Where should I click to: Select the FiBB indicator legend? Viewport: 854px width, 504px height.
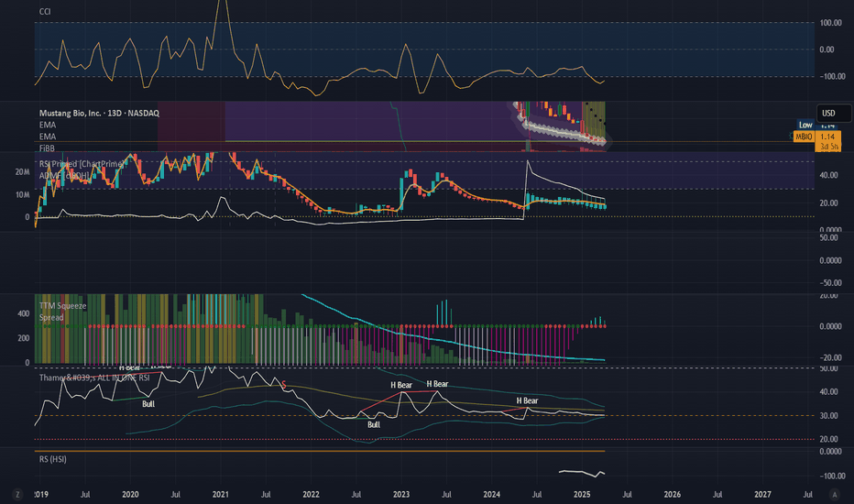[47, 148]
